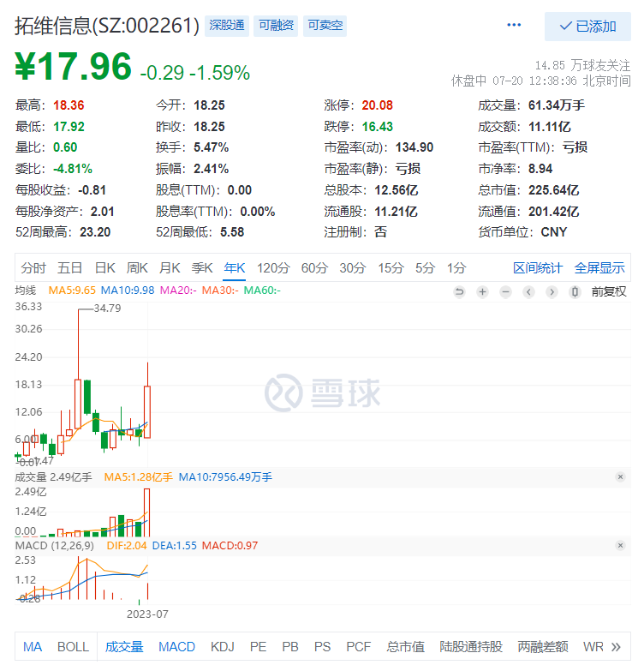
Task: Select the BOLL indicator
Action: pos(73,647)
